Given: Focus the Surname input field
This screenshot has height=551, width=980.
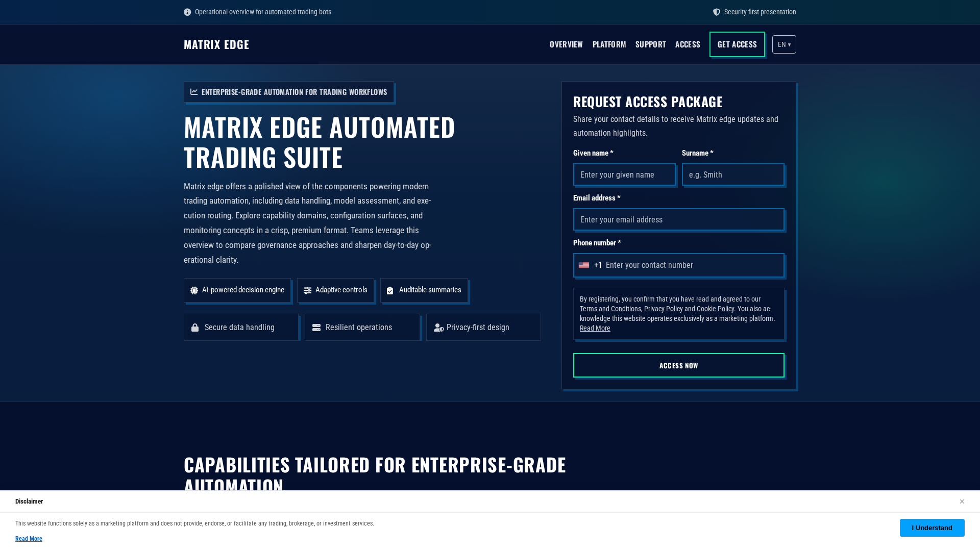Looking at the screenshot, I should [733, 174].
